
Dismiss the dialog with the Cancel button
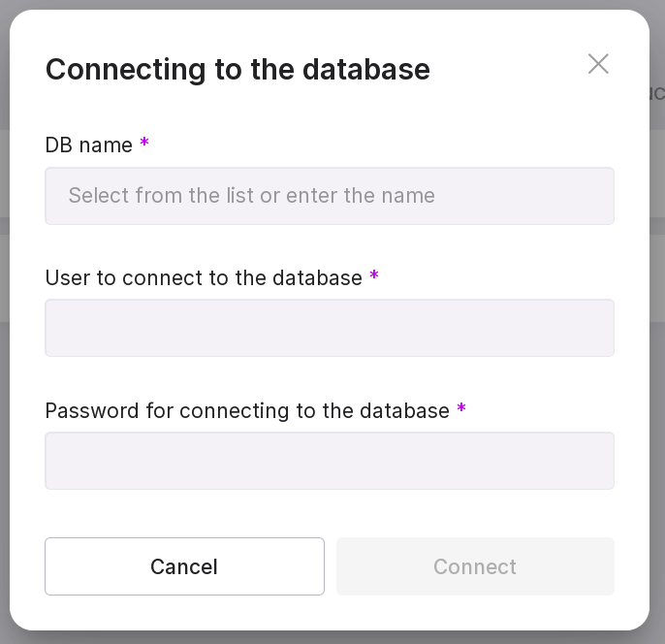tap(184, 566)
